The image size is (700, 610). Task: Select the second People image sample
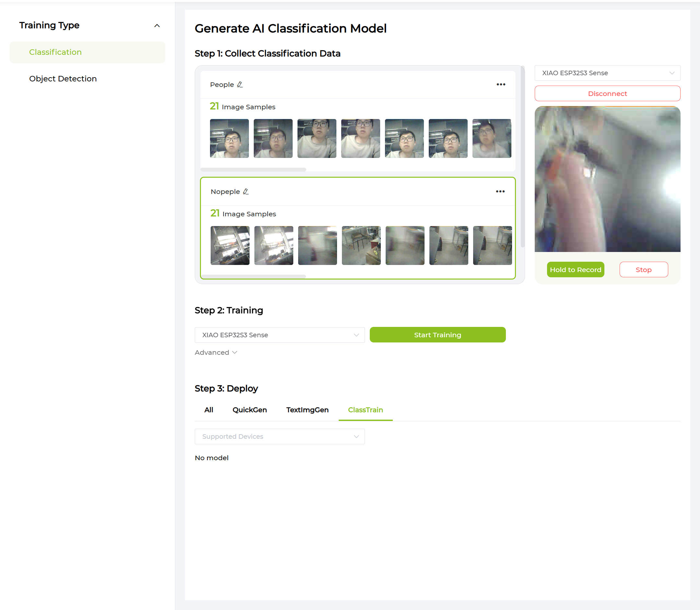point(273,138)
